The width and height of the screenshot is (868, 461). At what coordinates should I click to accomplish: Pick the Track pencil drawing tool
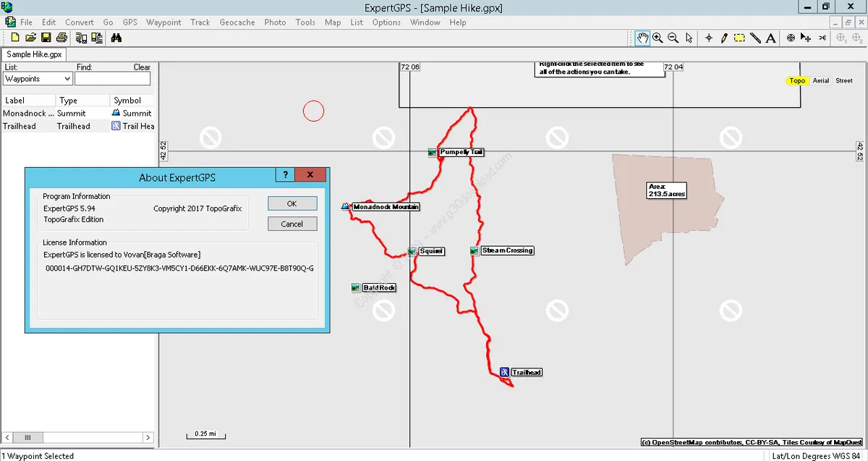click(x=724, y=38)
